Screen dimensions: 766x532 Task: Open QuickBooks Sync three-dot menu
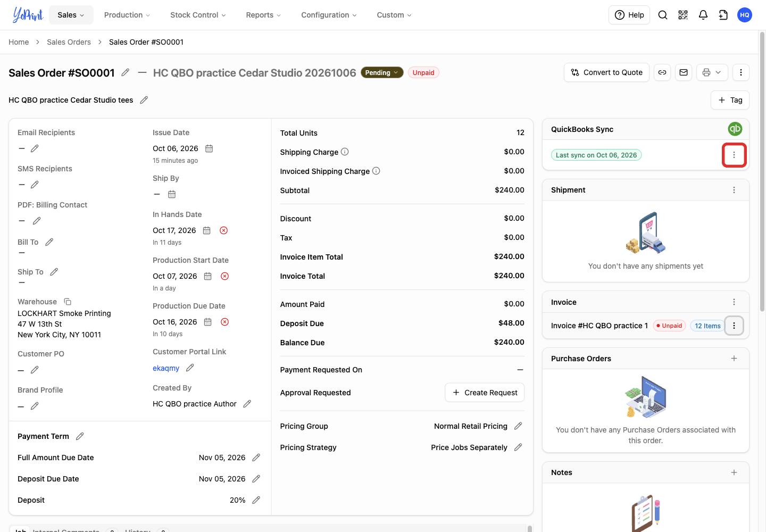click(734, 155)
